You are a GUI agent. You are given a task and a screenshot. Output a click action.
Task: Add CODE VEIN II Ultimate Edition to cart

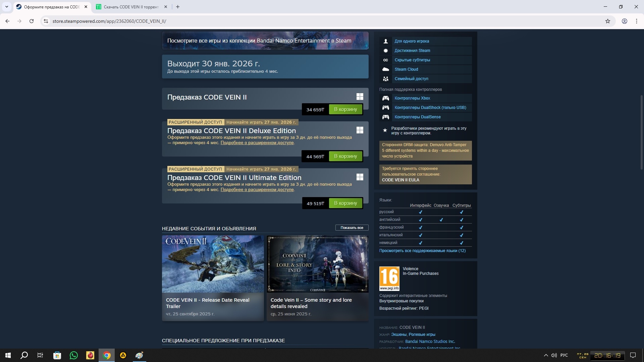click(x=345, y=203)
